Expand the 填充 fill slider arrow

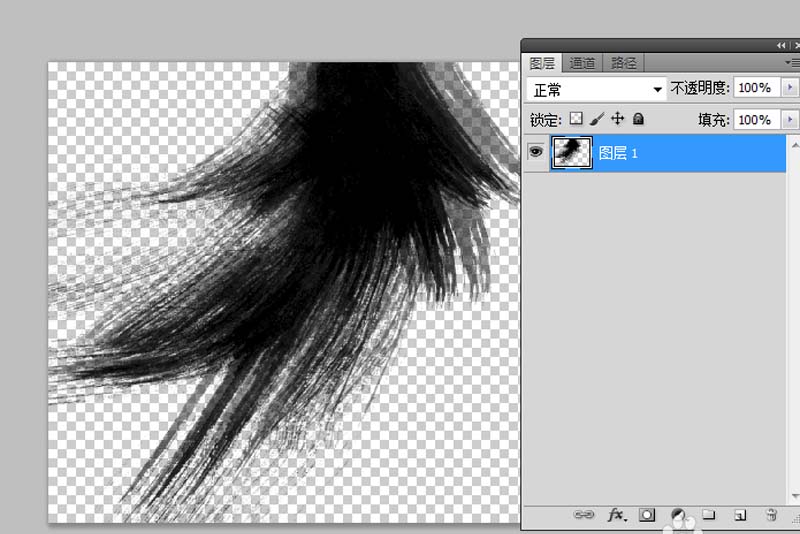click(786, 120)
